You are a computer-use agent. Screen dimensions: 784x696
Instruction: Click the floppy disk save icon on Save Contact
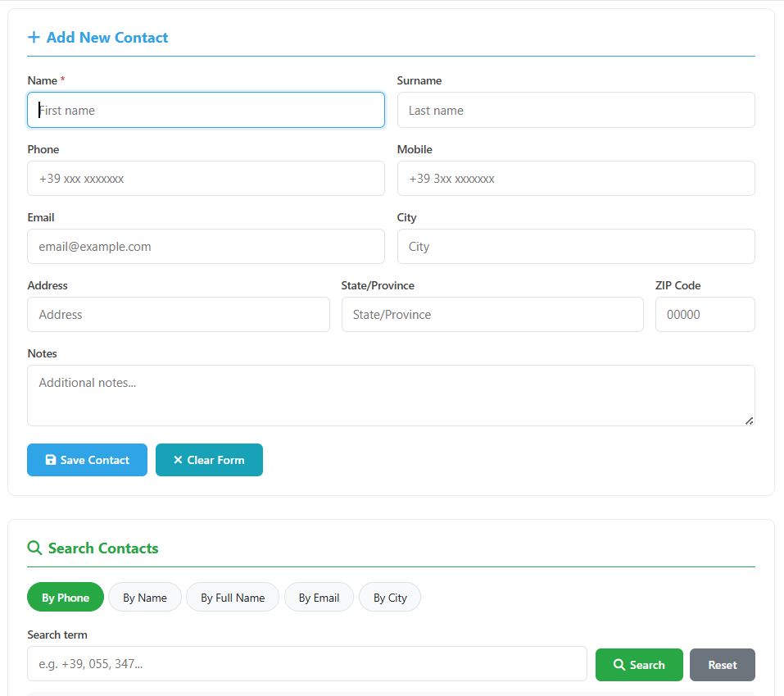pyautogui.click(x=52, y=460)
